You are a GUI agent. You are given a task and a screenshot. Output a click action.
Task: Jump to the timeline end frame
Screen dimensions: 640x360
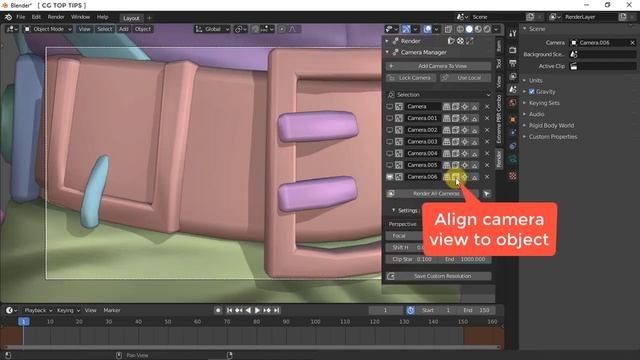(x=277, y=311)
